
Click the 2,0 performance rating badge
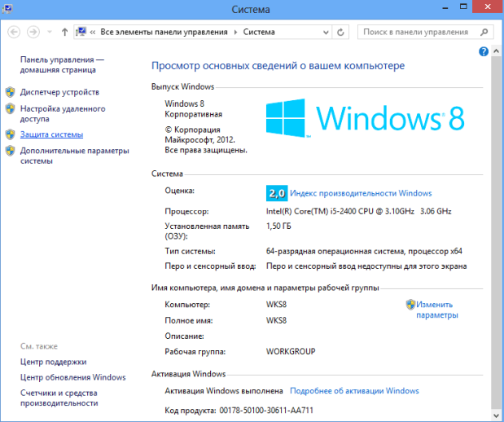point(276,193)
